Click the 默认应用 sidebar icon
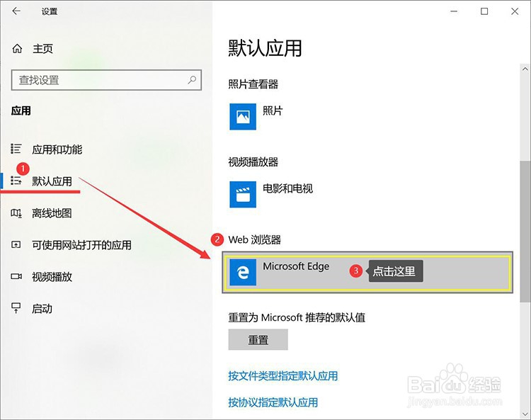The image size is (531, 420). [16, 181]
